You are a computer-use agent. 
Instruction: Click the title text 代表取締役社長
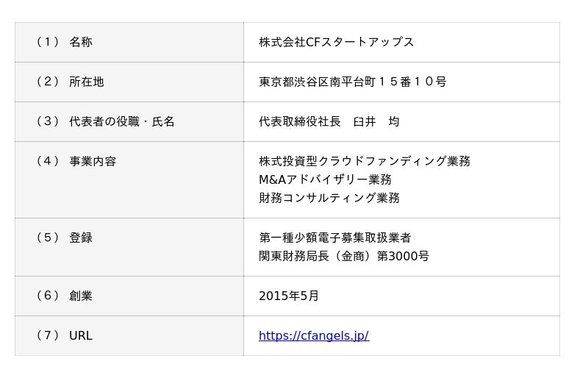point(300,121)
